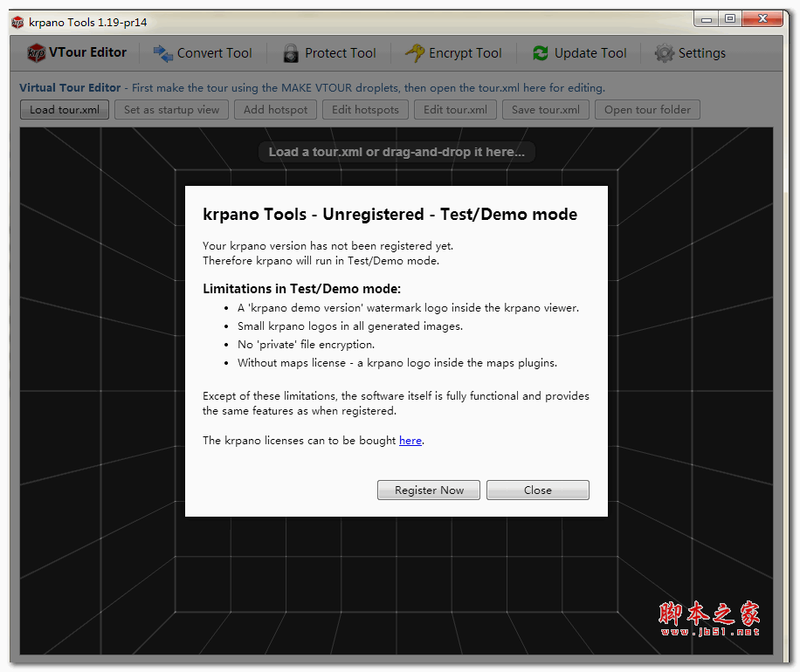Viewport: 800px width, 672px height.
Task: Open the Update Tool tab
Action: (x=579, y=53)
